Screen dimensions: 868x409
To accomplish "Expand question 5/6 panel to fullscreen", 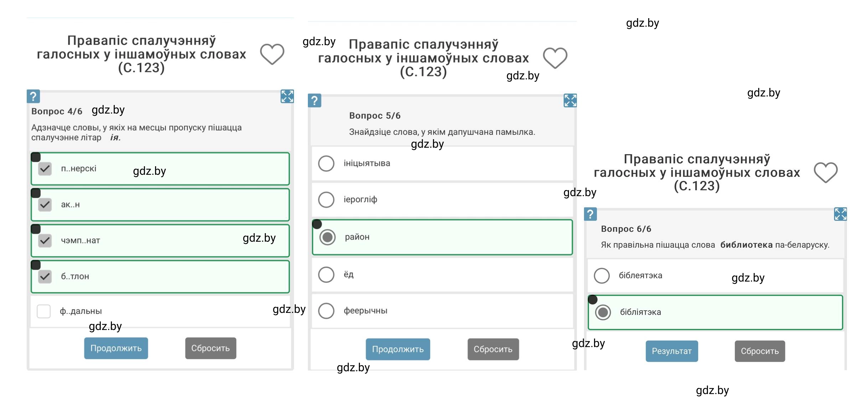I will [570, 100].
